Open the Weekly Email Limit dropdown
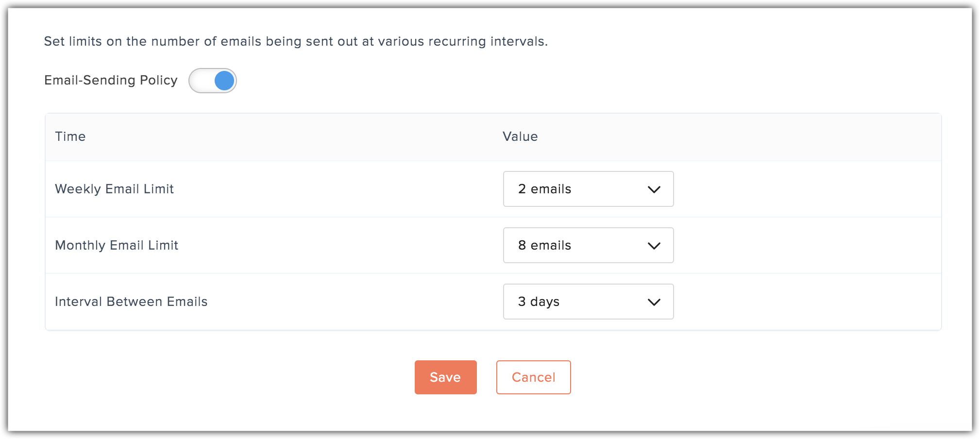 pyautogui.click(x=588, y=189)
